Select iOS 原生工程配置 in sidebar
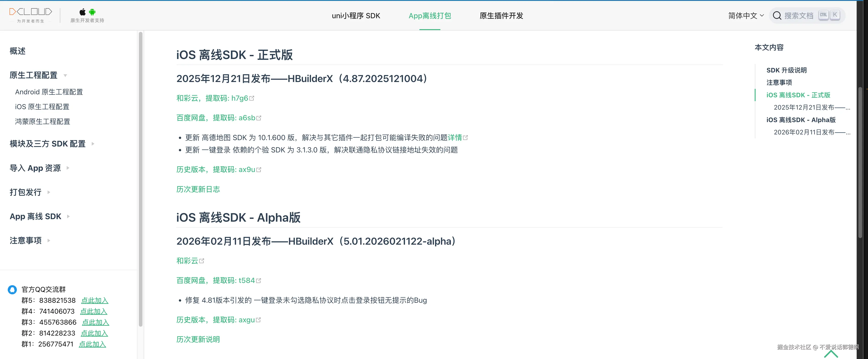 (x=42, y=107)
